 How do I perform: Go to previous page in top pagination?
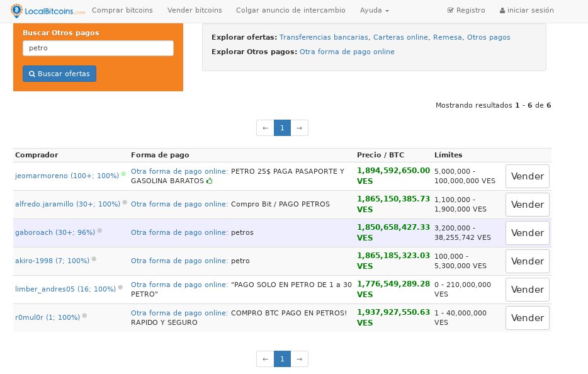[x=266, y=128]
